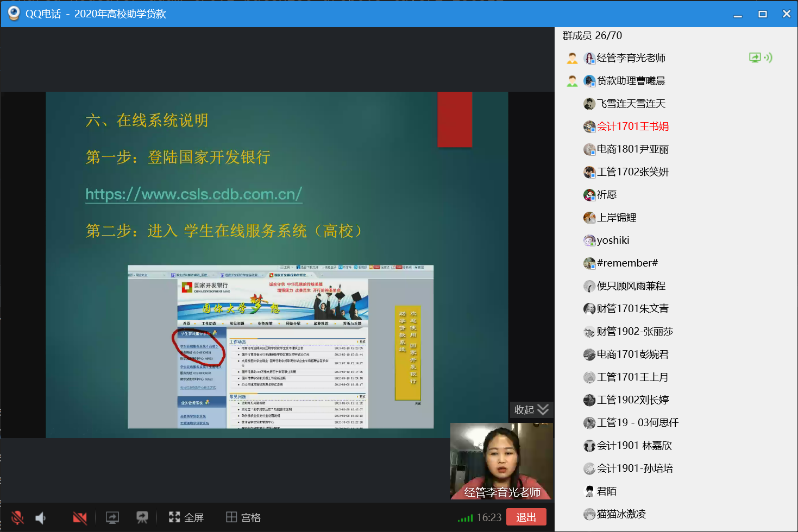Click the speaking sound-wave indicator beside 经管李育光老师
Viewport: 798px width, 532px height.
tap(768, 58)
